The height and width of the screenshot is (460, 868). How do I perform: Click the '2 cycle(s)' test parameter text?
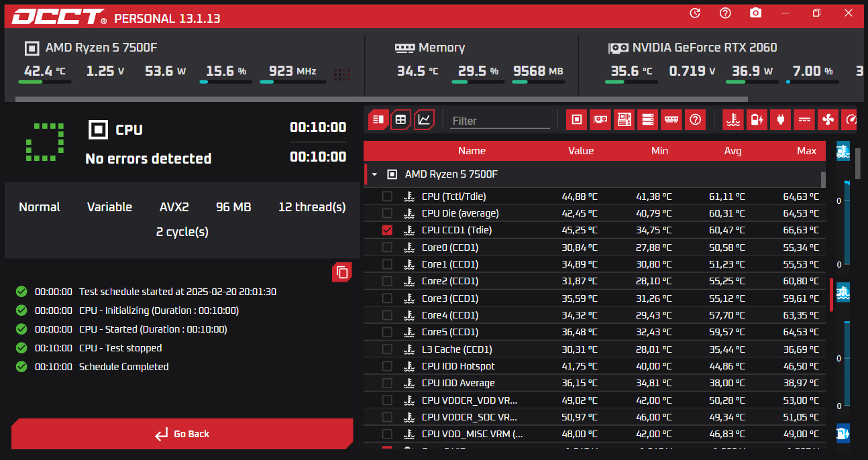182,232
